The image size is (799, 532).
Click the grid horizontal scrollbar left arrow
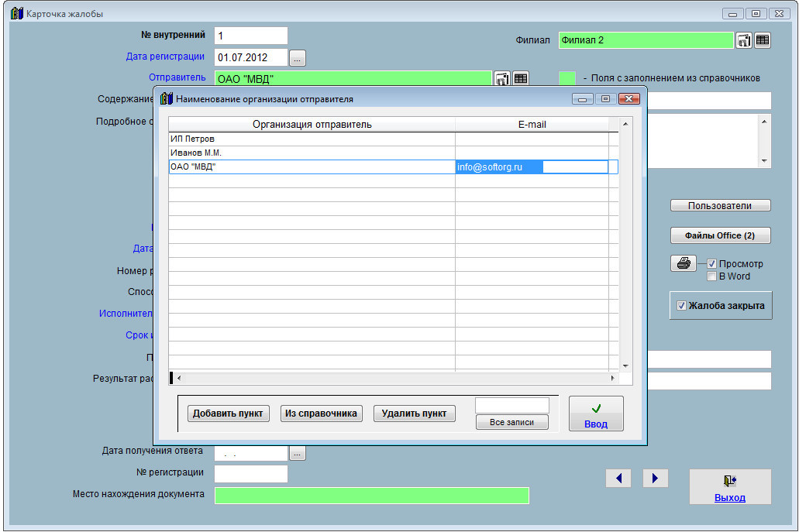coord(179,378)
